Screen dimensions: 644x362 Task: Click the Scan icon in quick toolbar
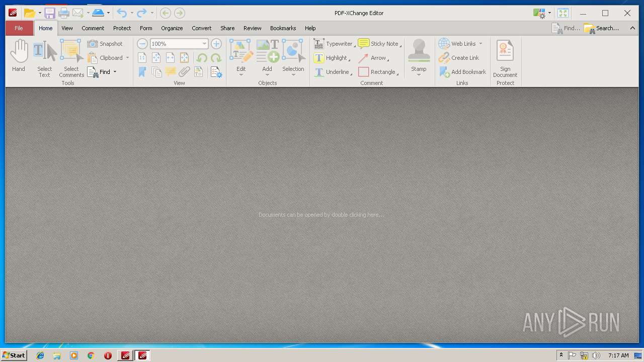coord(98,13)
